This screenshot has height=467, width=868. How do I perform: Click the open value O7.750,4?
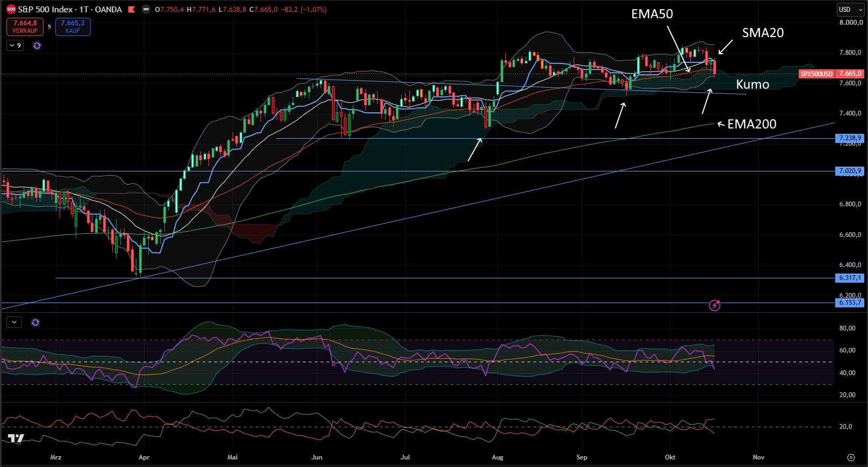169,9
